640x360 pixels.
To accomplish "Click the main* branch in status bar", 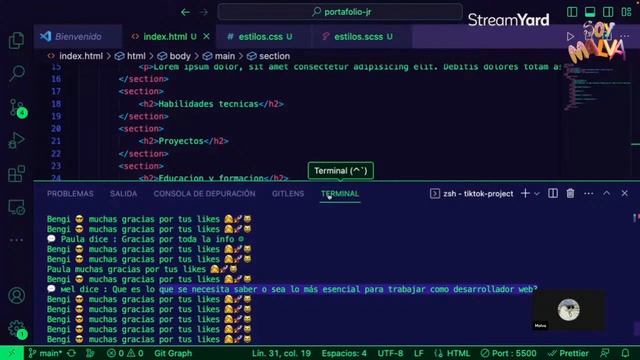I will [45, 353].
